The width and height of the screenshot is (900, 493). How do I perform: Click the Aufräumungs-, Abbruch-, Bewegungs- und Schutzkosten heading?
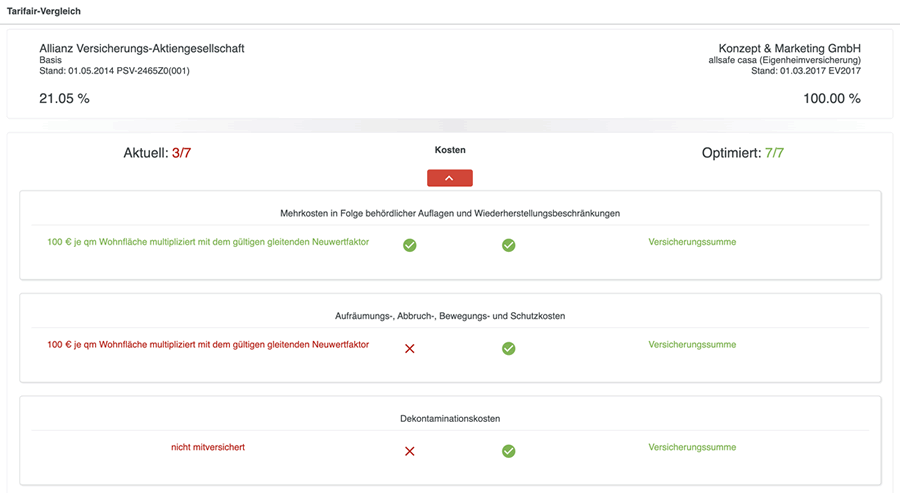point(450,316)
